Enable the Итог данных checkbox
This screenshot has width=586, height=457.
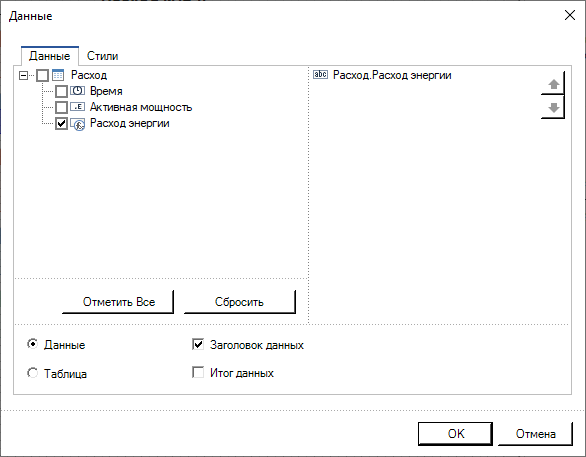(x=198, y=372)
